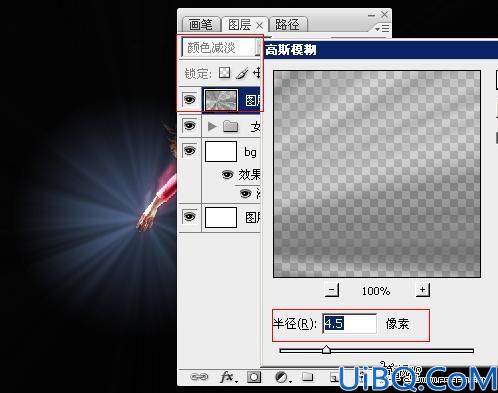Close the 图层 tab with its X

260,25
